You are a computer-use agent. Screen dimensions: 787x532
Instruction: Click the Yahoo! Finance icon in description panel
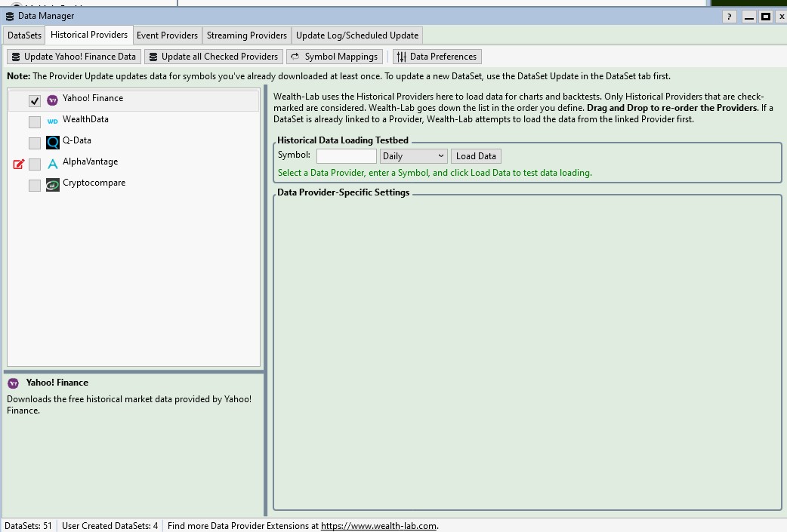coord(13,383)
